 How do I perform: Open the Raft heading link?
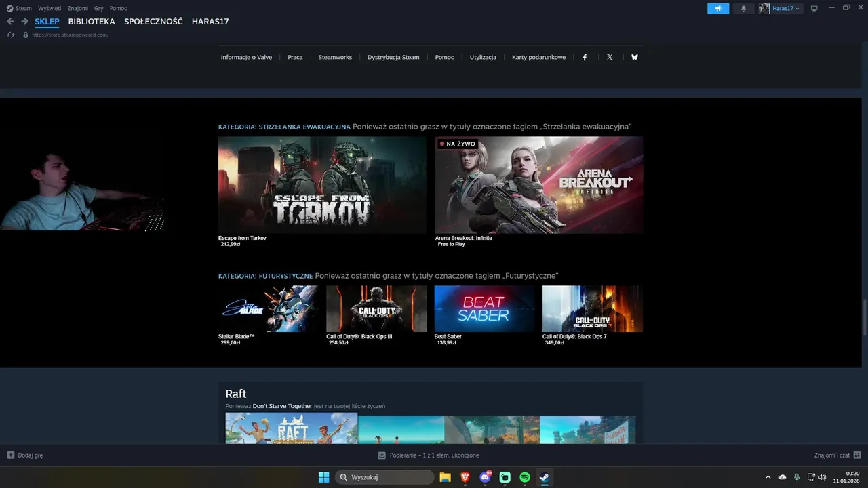(x=236, y=394)
